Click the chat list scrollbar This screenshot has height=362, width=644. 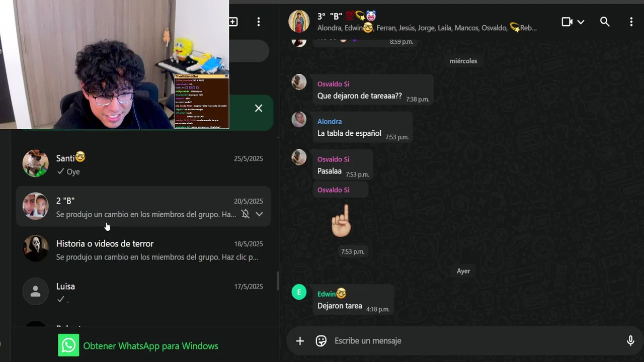(277, 281)
